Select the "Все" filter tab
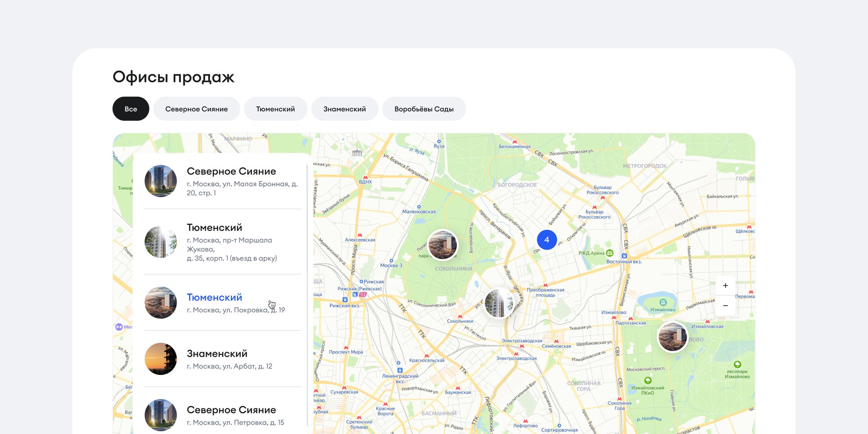Viewport: 868px width, 434px height. click(131, 109)
